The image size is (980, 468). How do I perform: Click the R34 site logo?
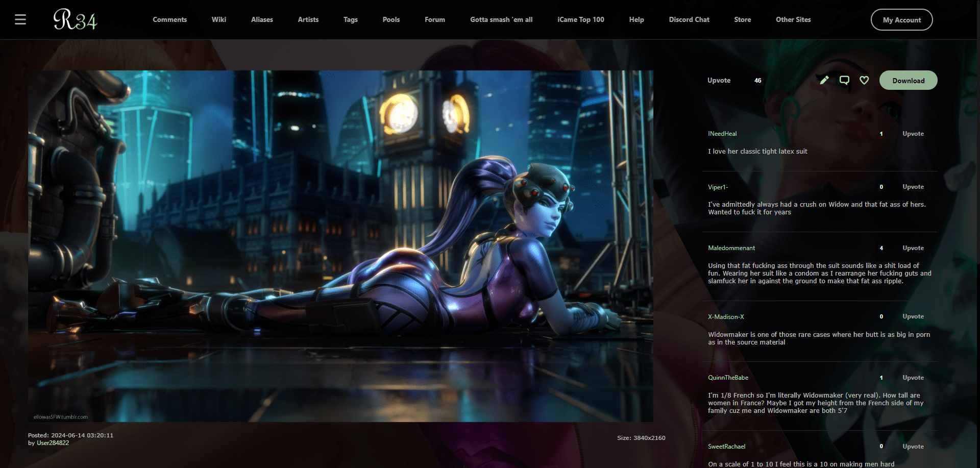click(75, 19)
